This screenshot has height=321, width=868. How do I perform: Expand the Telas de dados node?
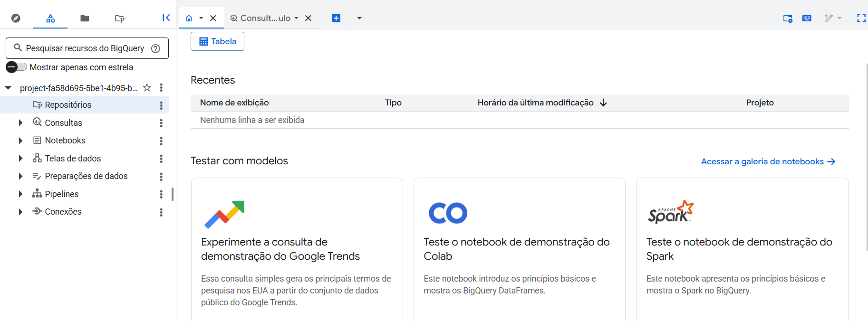(20, 159)
